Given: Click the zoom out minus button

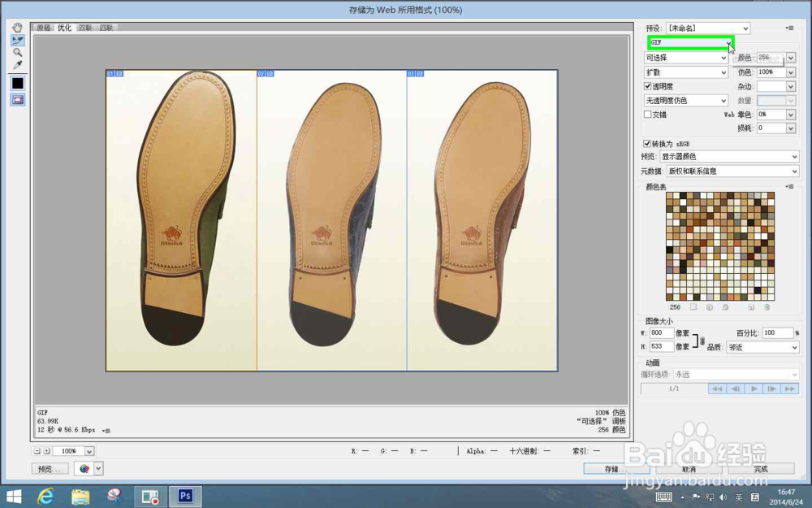Looking at the screenshot, I should coord(37,451).
